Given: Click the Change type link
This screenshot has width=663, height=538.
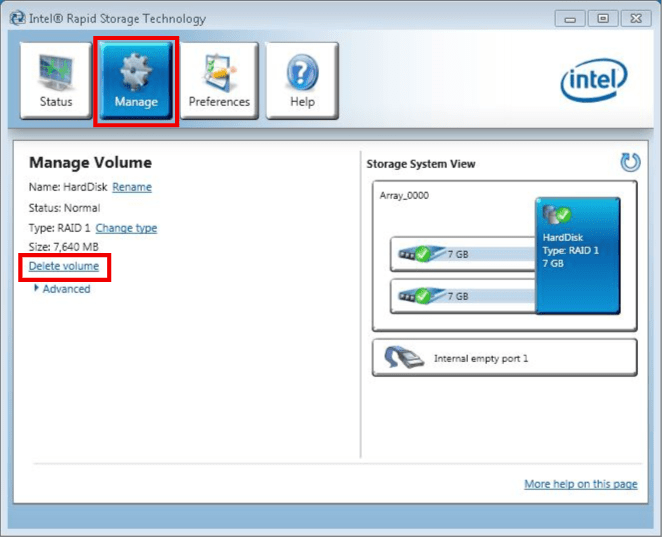Looking at the screenshot, I should pyautogui.click(x=126, y=228).
